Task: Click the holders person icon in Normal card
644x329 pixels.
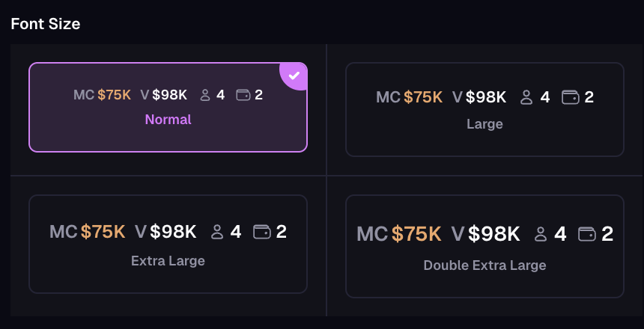Action: click(205, 95)
